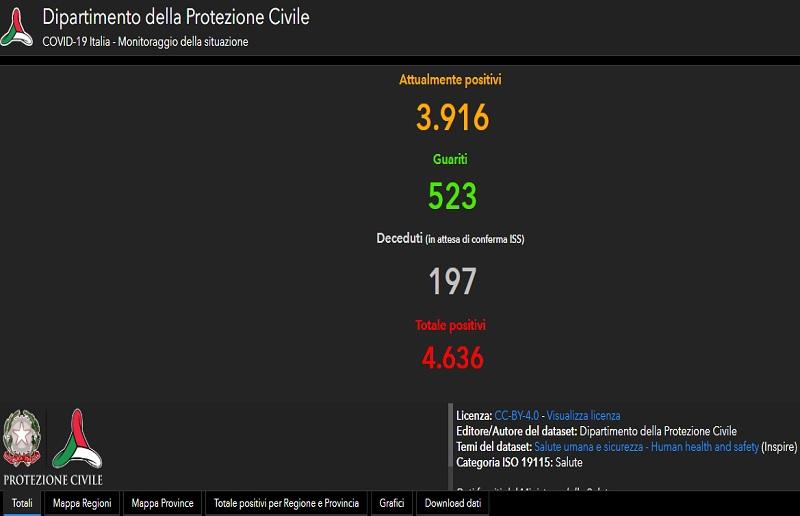Click the Guariti label
The height and width of the screenshot is (516, 800).
click(450, 159)
